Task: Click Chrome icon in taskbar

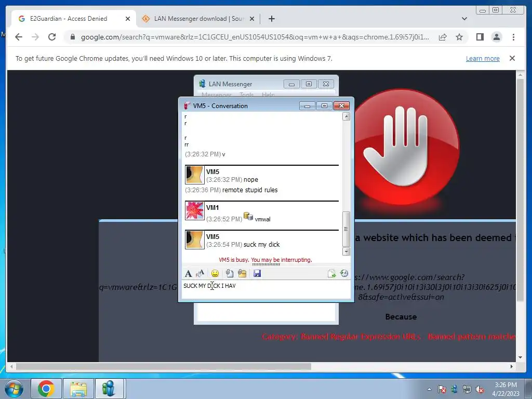Action: tap(46, 389)
